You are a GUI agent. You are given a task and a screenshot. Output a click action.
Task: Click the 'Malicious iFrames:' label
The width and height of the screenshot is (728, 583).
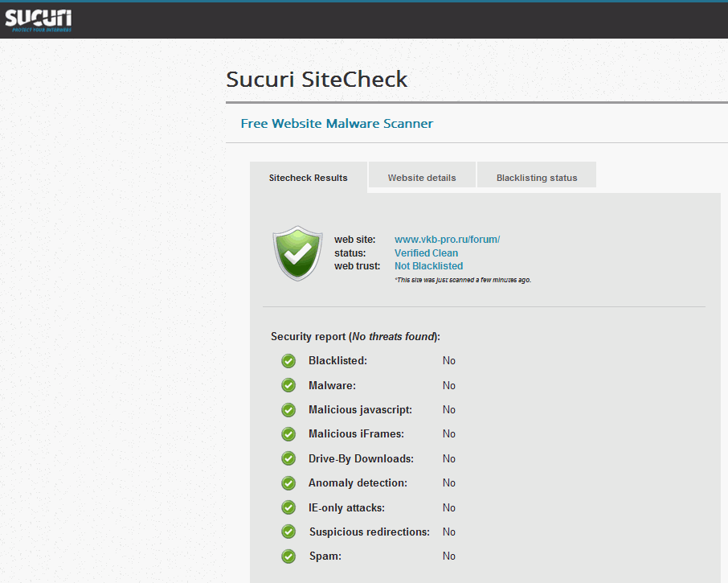click(356, 434)
